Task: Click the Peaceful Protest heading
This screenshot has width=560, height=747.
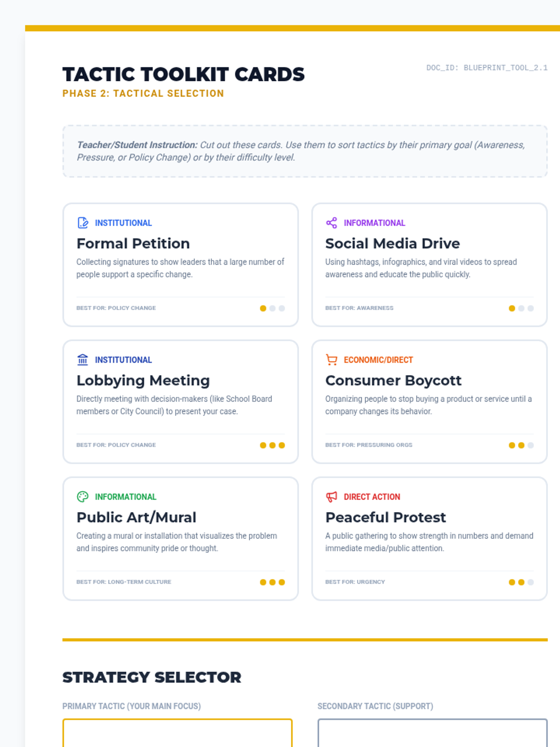Action: (385, 517)
